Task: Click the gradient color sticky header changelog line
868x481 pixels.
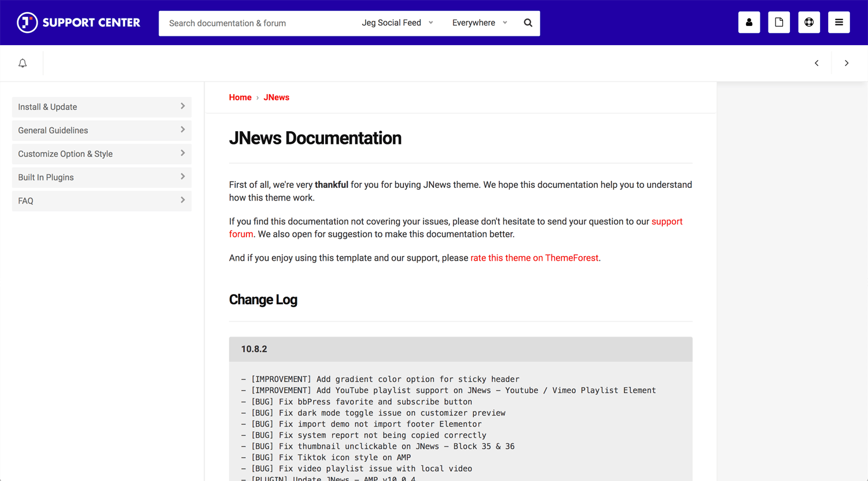Action: pos(380,379)
